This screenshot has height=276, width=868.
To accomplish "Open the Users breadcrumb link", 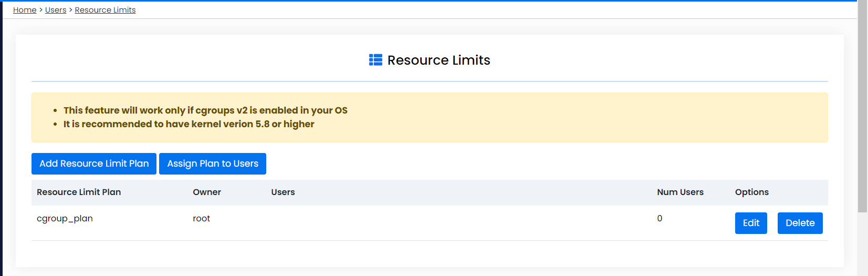I will (x=56, y=10).
